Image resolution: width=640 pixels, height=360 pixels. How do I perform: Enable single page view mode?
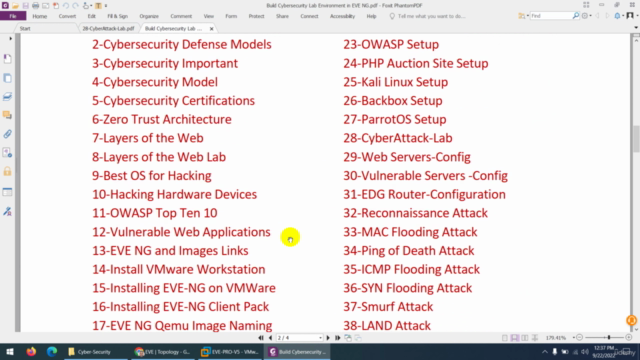[505, 338]
